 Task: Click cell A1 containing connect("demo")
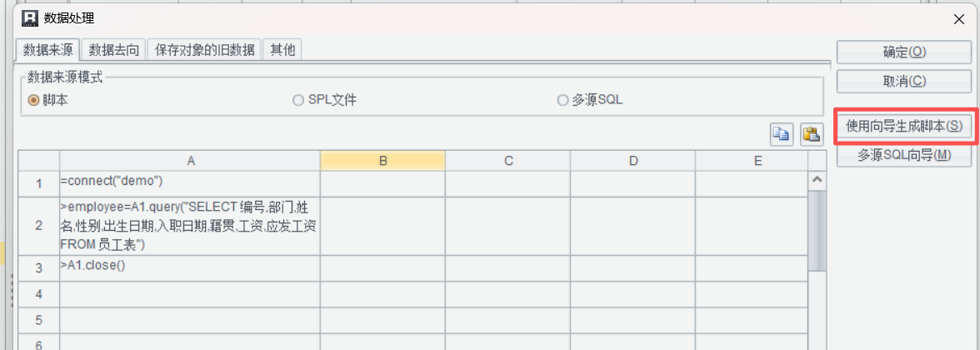pyautogui.click(x=190, y=181)
